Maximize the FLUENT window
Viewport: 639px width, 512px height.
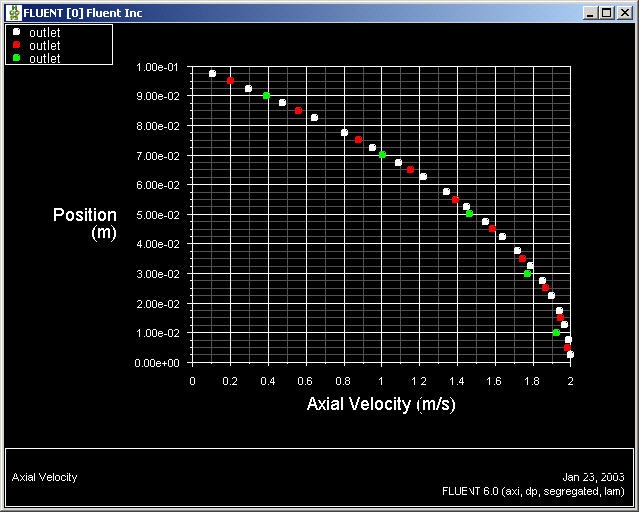point(606,13)
